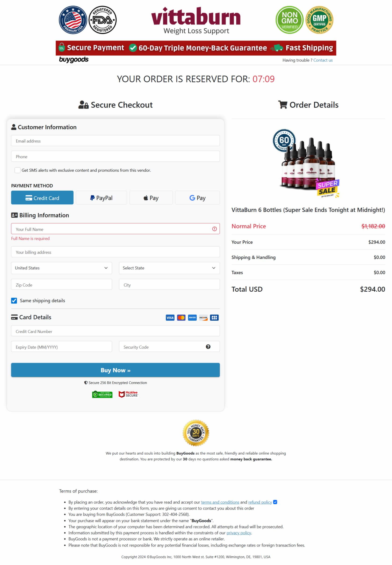The width and height of the screenshot is (392, 565).
Task: Choose Google Pay payment method
Action: pos(198,198)
